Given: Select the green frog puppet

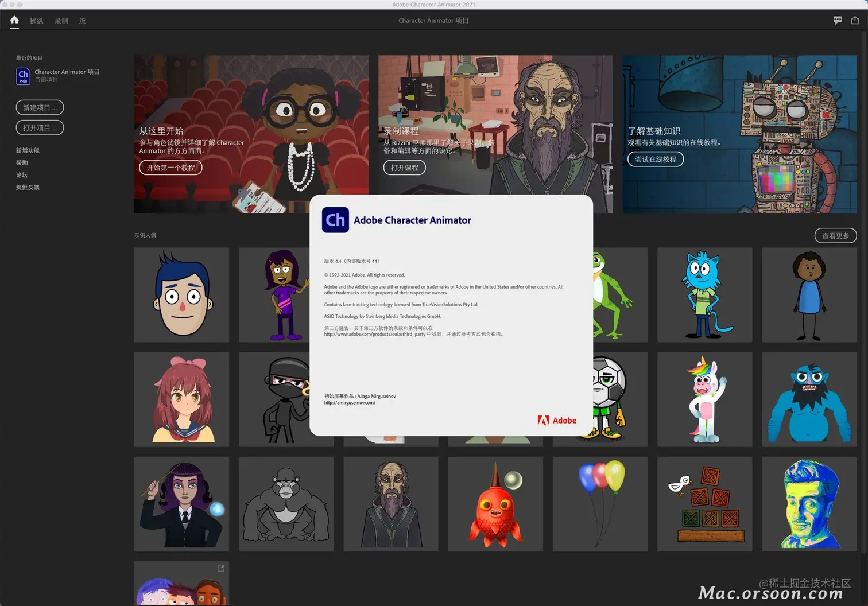Looking at the screenshot, I should 620,295.
